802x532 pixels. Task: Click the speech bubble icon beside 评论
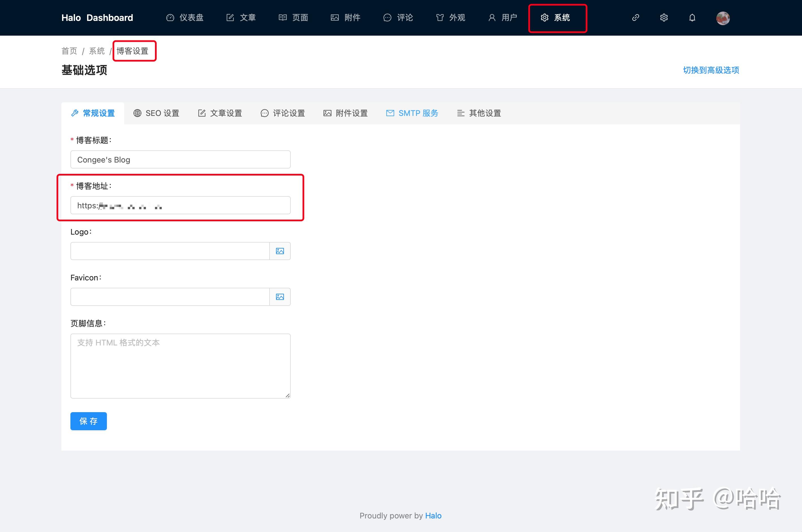(x=387, y=18)
